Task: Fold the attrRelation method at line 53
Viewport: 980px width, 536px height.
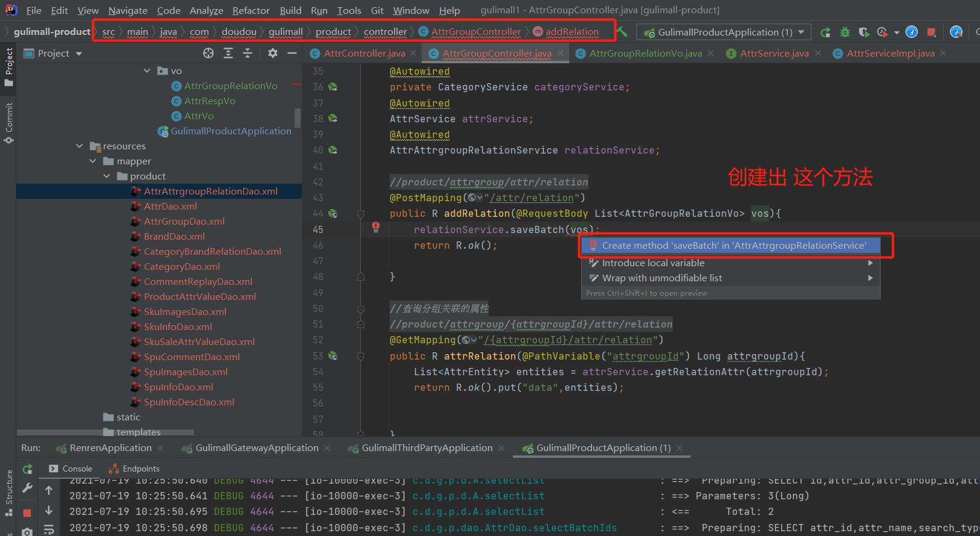Action: pyautogui.click(x=361, y=356)
